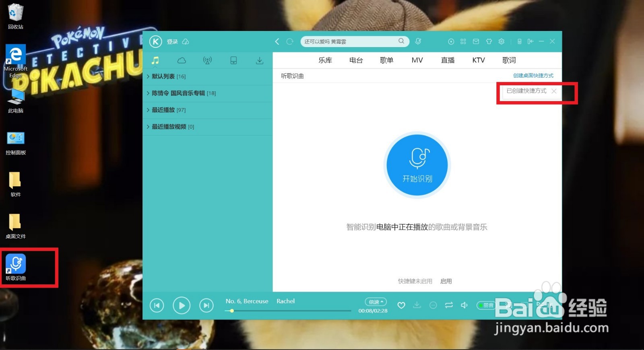Select the radio broadcast tab in sidebar

coord(207,60)
